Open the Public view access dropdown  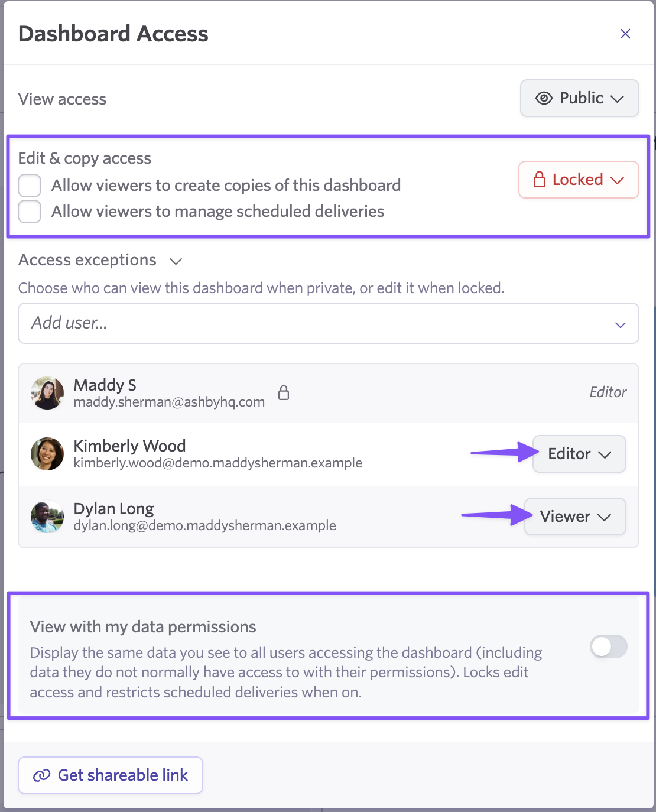pyautogui.click(x=579, y=98)
